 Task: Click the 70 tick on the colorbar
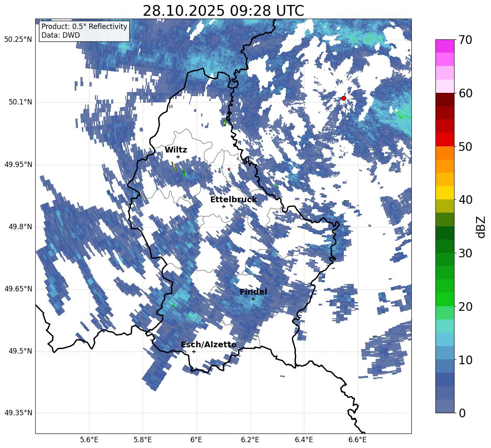point(465,40)
